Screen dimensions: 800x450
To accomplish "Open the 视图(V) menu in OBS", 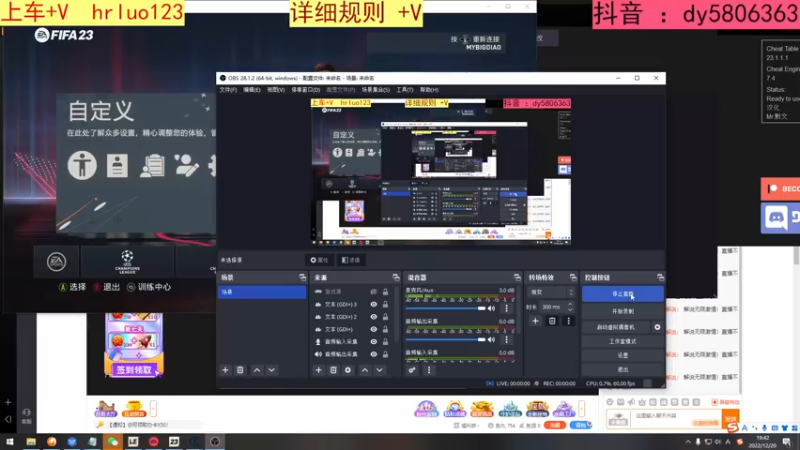I will pos(276,90).
